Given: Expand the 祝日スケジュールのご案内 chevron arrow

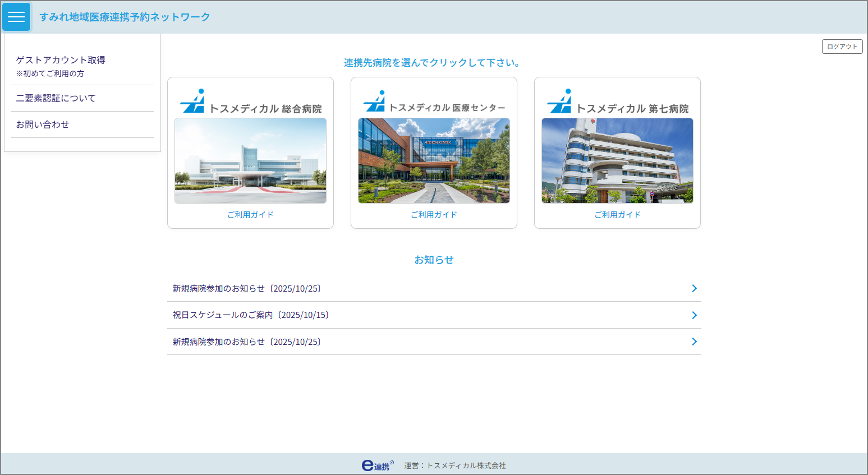Looking at the screenshot, I should (x=694, y=315).
